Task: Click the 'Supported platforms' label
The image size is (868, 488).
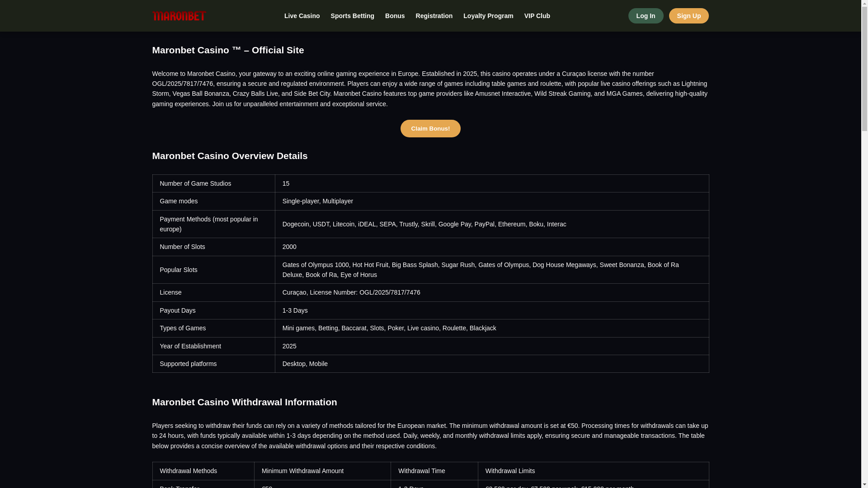Action: coord(213,364)
